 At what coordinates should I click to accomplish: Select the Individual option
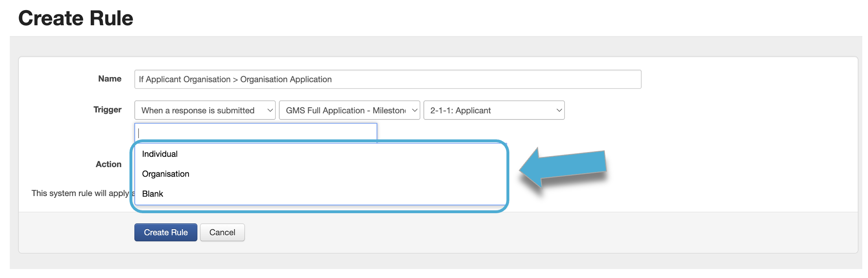pyautogui.click(x=160, y=154)
